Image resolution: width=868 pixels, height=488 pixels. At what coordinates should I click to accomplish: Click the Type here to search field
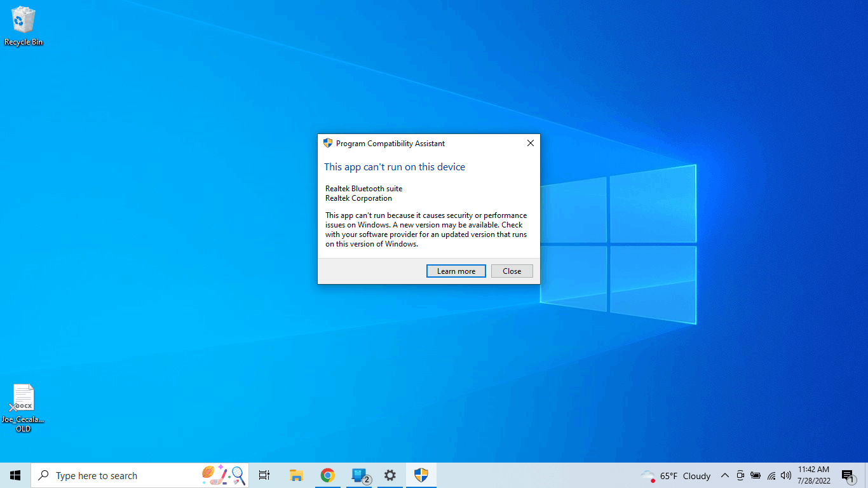[x=114, y=475]
